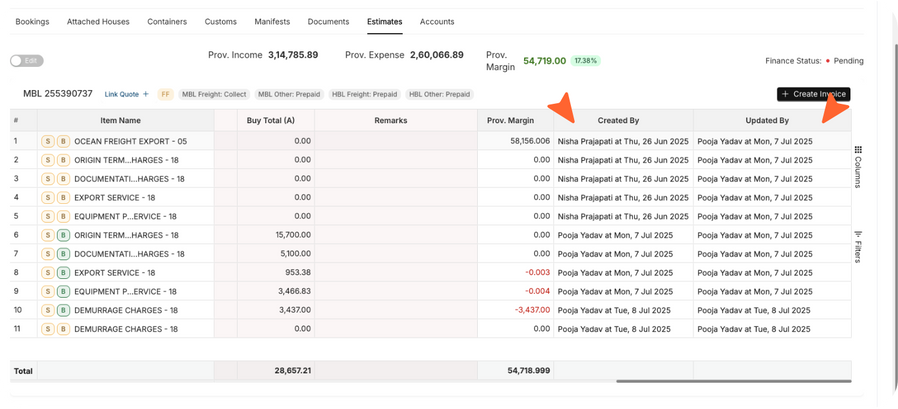Screen dimensions: 898x409
Task: Select the Manifests tab
Action: pyautogui.click(x=272, y=22)
